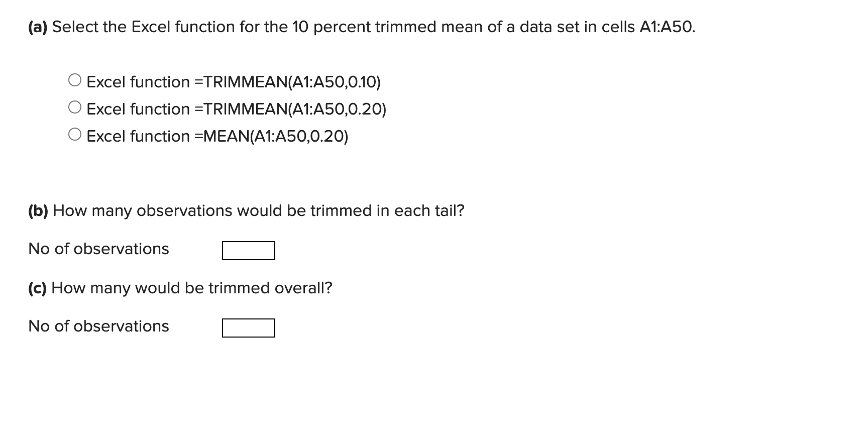Select the TRIMMEAN 0.10 option label text
The height and width of the screenshot is (438, 868).
pyautogui.click(x=234, y=82)
